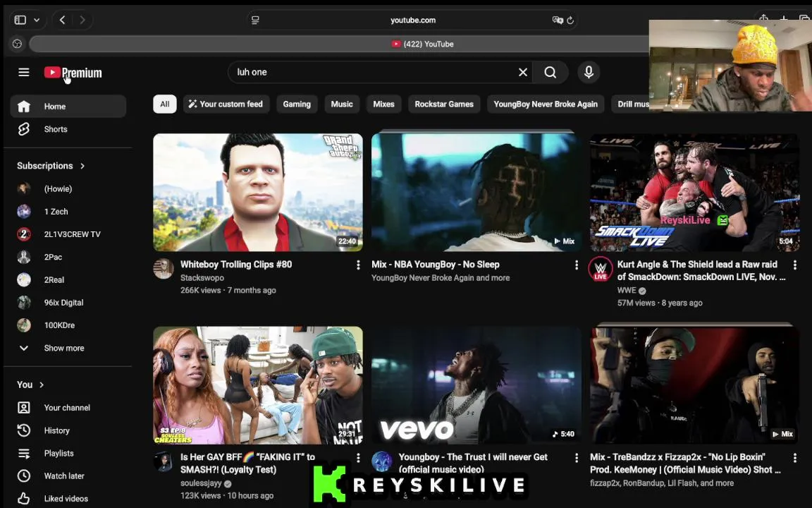
Task: Open Safari reader page icon
Action: click(x=255, y=20)
